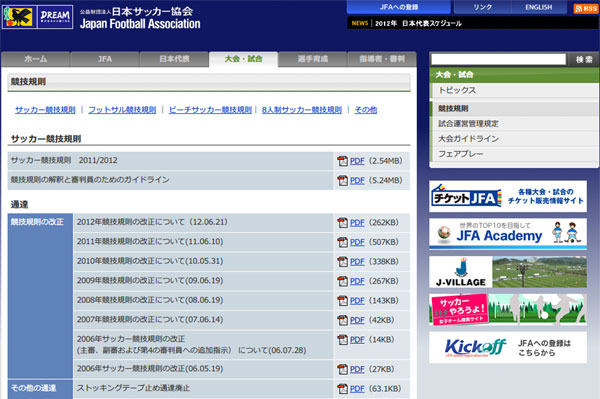
Task: Click PDF icon for 06.05.19 row
Action: 342,369
